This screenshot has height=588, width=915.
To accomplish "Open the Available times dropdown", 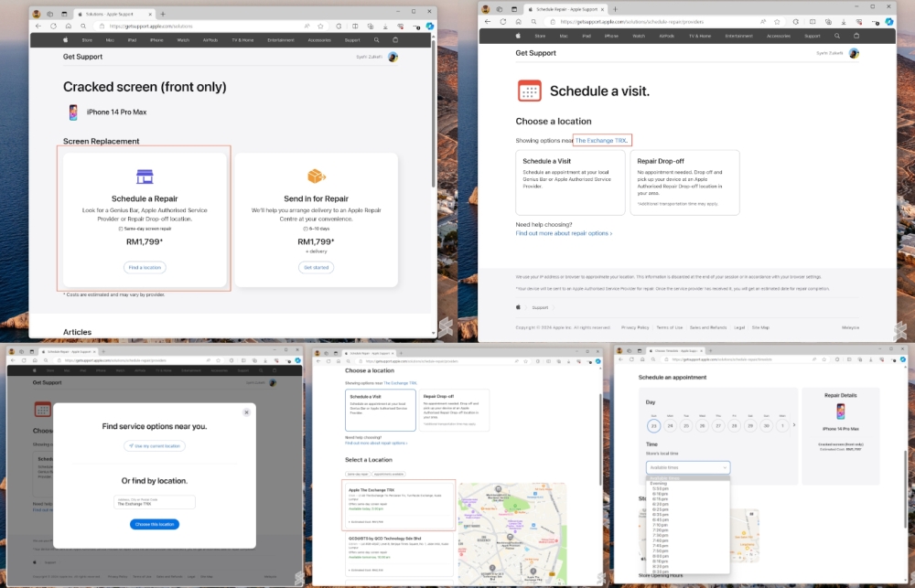I will pyautogui.click(x=688, y=467).
